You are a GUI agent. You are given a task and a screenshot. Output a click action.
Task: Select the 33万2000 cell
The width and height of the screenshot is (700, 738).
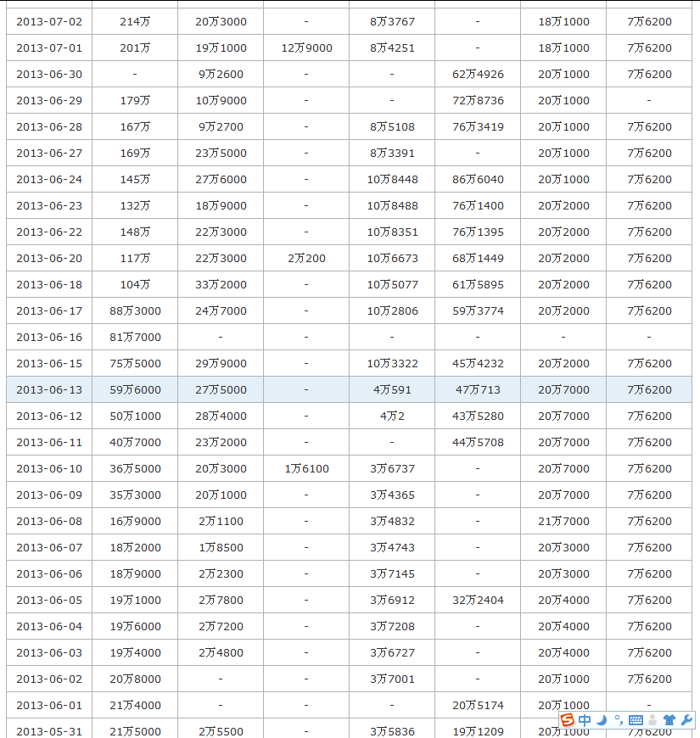click(221, 285)
